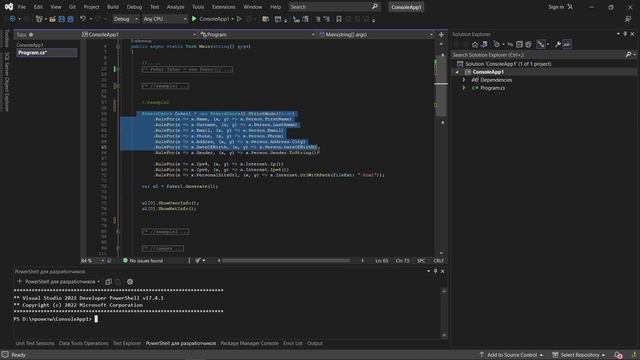Open the File menu
Screen dimensions: 640x360
click(x=22, y=7)
